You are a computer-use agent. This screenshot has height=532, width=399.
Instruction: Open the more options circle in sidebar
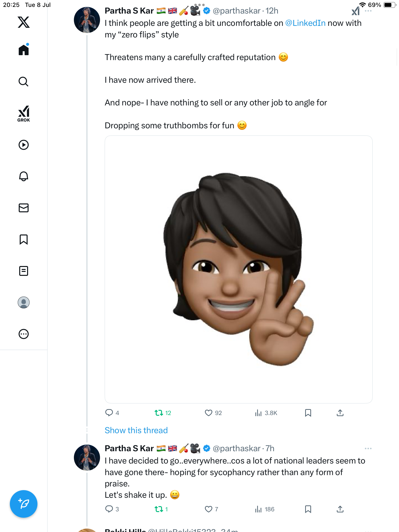24,334
